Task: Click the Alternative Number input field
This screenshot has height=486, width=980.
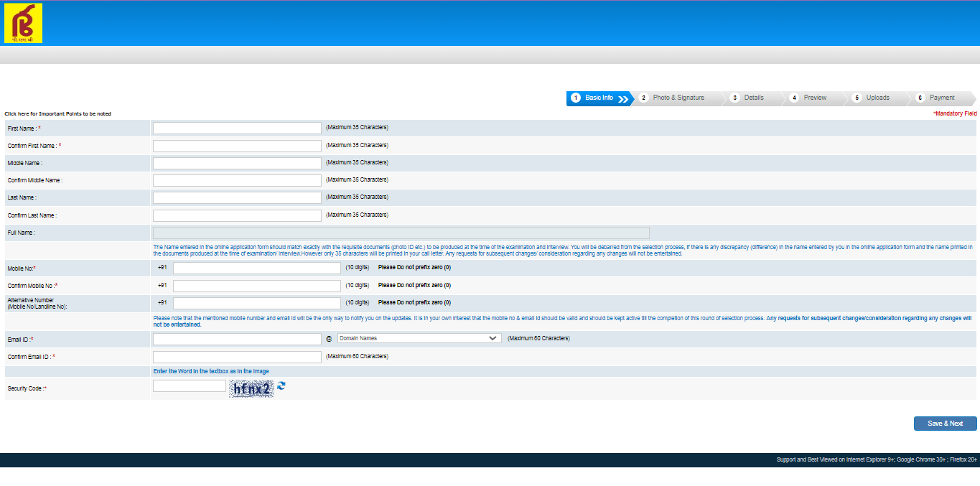Action: click(256, 303)
